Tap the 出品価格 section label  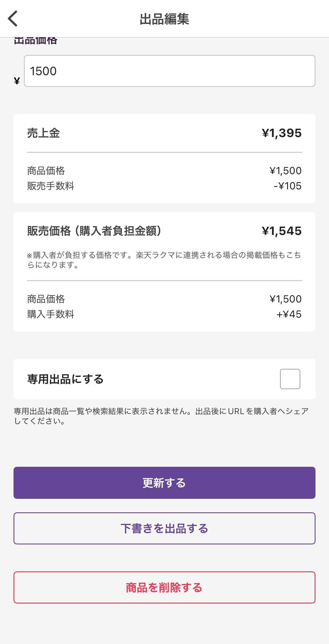point(35,41)
